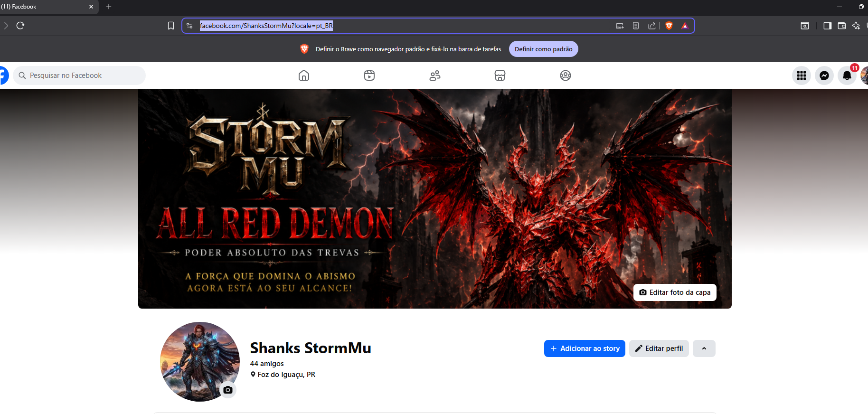Image resolution: width=868 pixels, height=414 pixels.
Task: Click Editar foto da capa button
Action: [x=675, y=292]
